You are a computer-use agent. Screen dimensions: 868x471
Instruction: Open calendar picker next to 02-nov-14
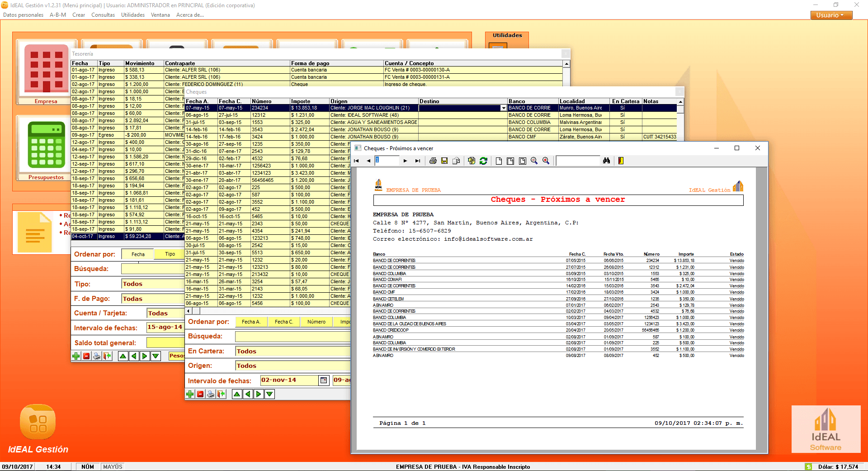tap(324, 381)
